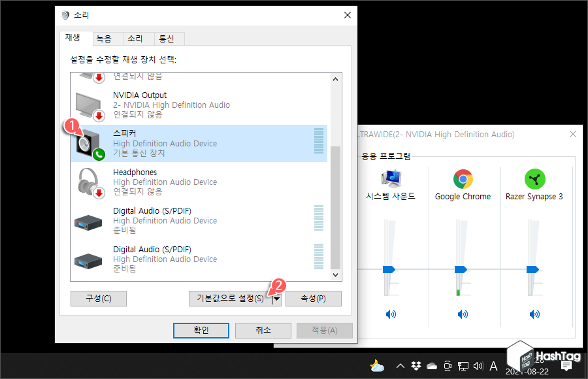588x379 pixels.
Task: Open the 기본값으로 설정 dropdown arrow
Action: [x=276, y=298]
